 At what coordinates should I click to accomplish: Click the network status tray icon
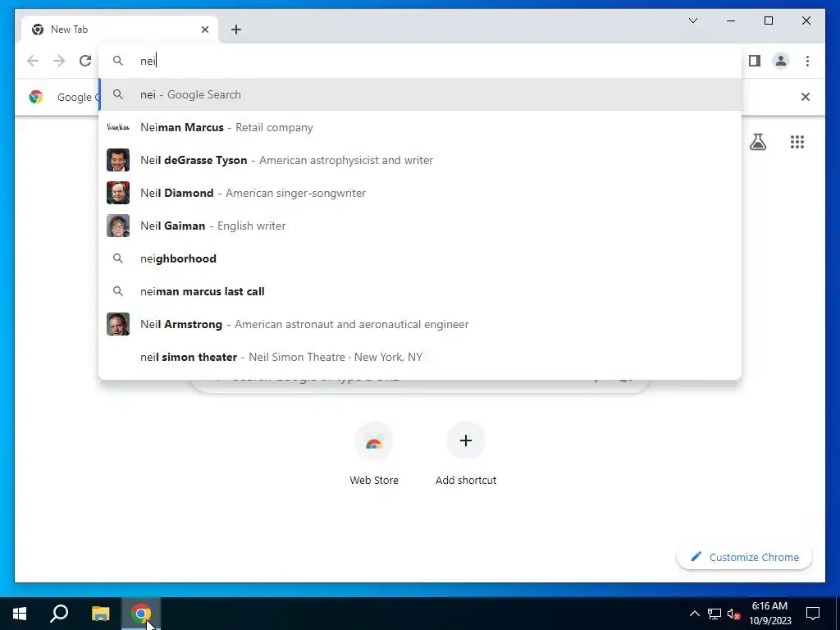(x=714, y=614)
